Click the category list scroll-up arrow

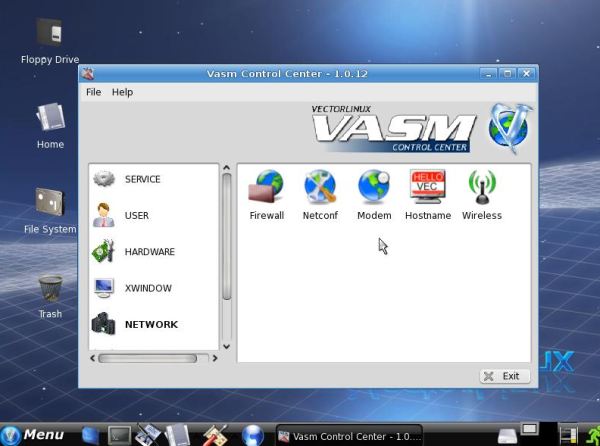point(227,168)
